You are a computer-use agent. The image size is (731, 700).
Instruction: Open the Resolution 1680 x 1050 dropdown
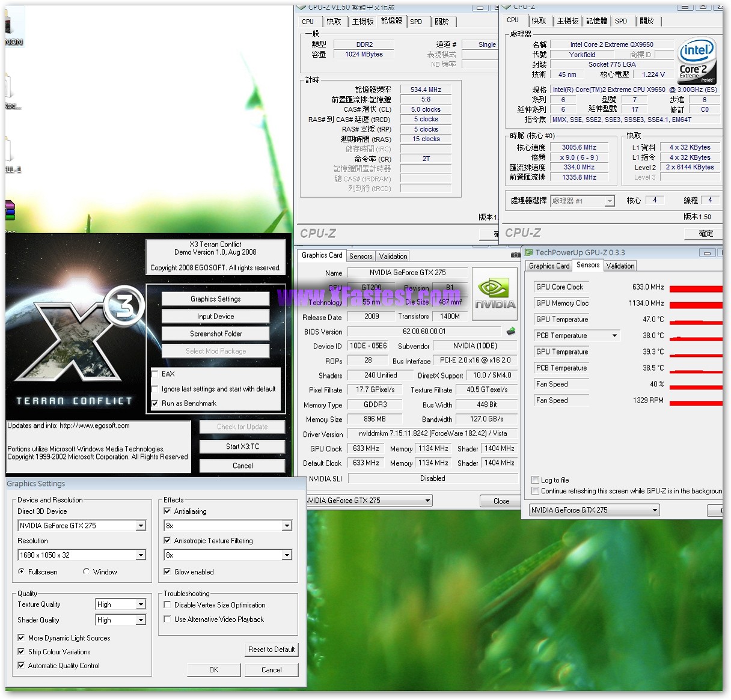tap(141, 555)
